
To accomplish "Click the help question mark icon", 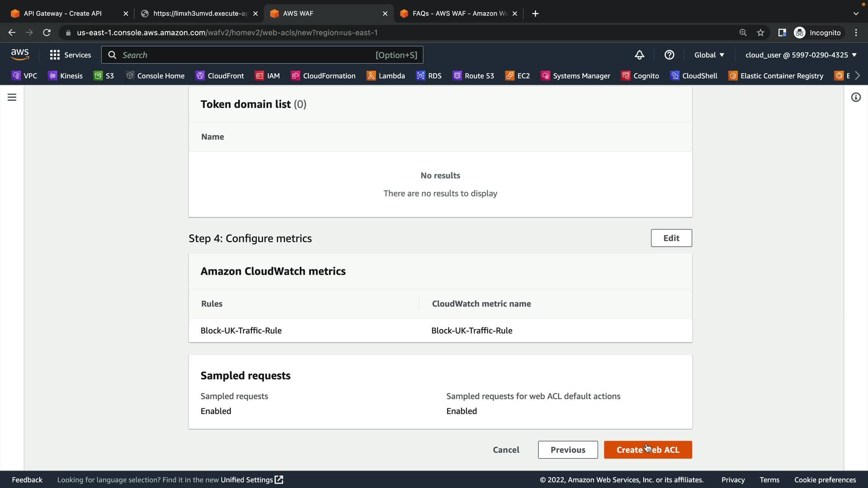I will [x=669, y=55].
